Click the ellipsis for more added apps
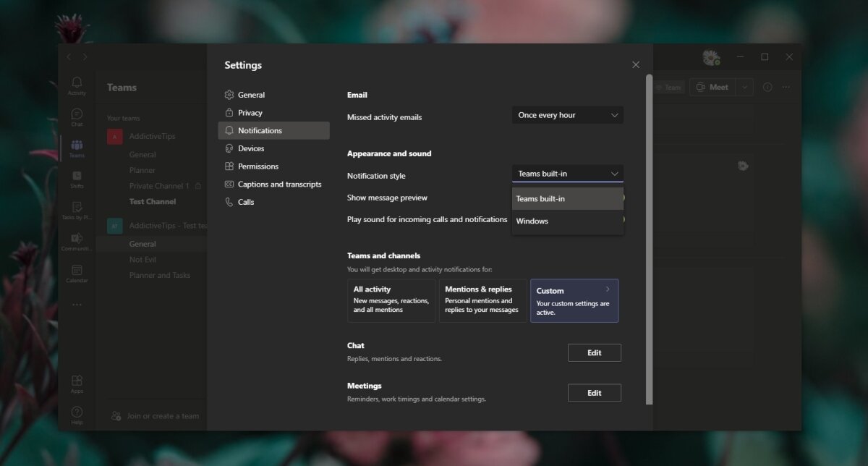 [76, 304]
